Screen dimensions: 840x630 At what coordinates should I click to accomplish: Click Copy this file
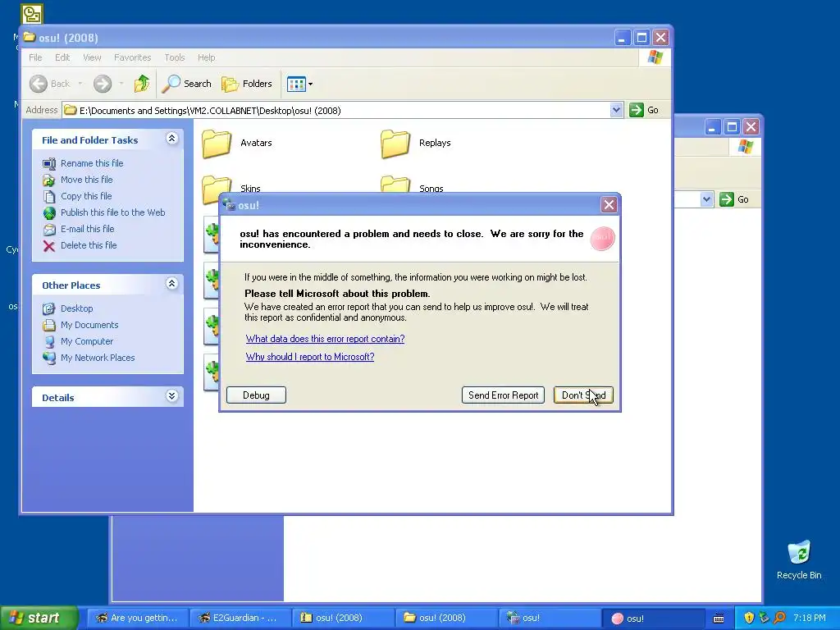(85, 196)
